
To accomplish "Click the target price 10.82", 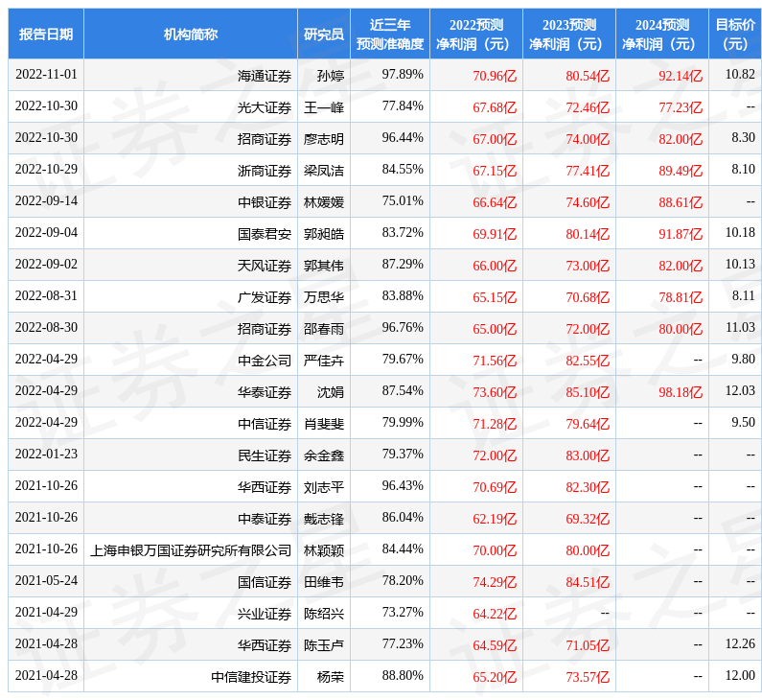I will point(740,74).
